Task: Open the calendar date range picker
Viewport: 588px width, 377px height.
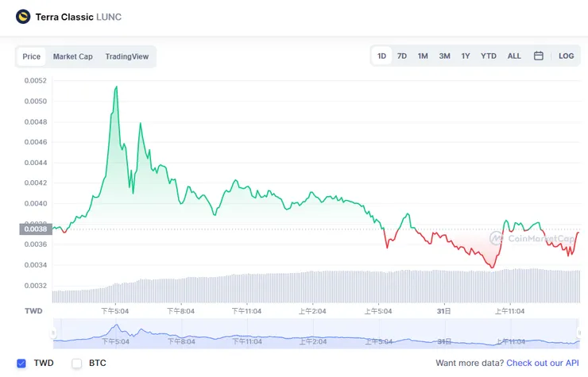Action: tap(538, 56)
